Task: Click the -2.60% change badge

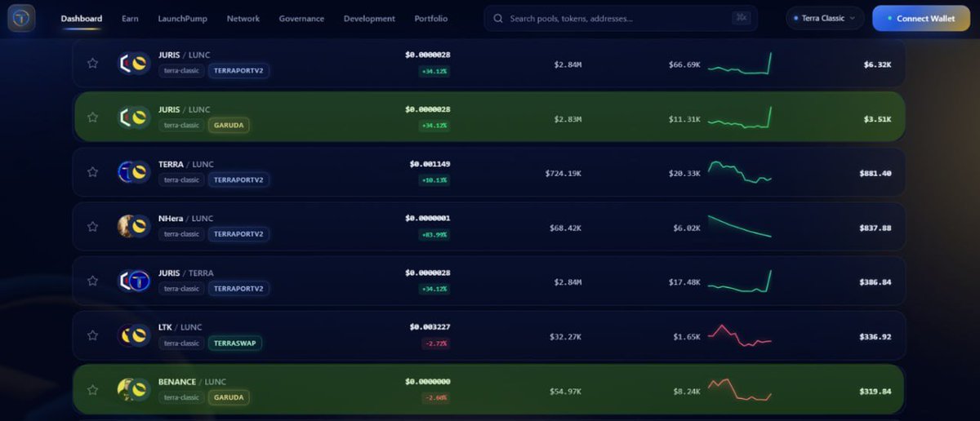Action: (436, 397)
